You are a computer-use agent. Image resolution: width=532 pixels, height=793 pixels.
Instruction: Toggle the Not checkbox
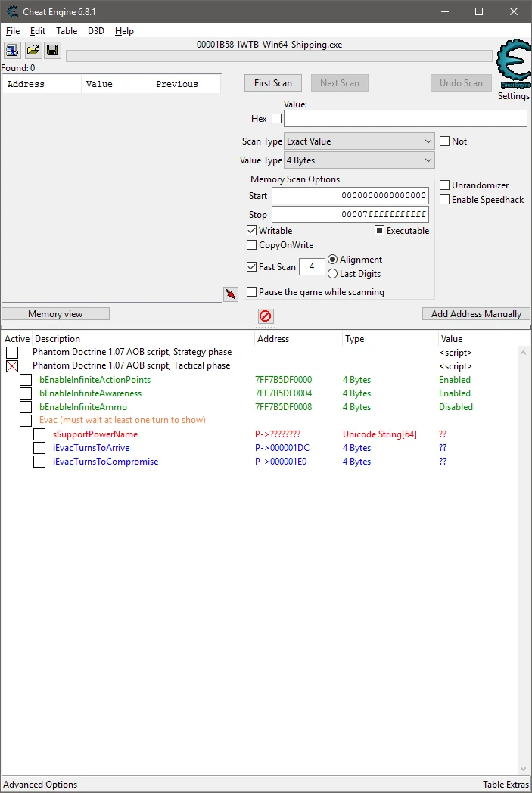(x=444, y=141)
